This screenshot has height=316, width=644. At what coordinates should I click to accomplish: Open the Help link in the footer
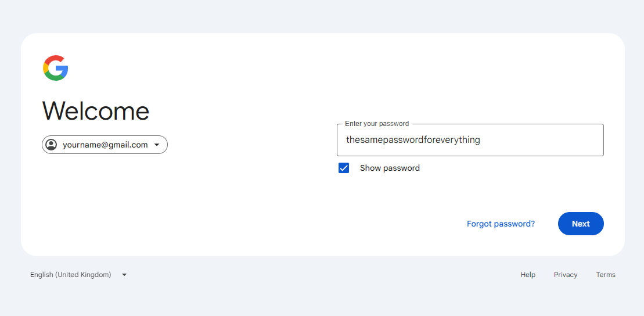[x=528, y=275]
